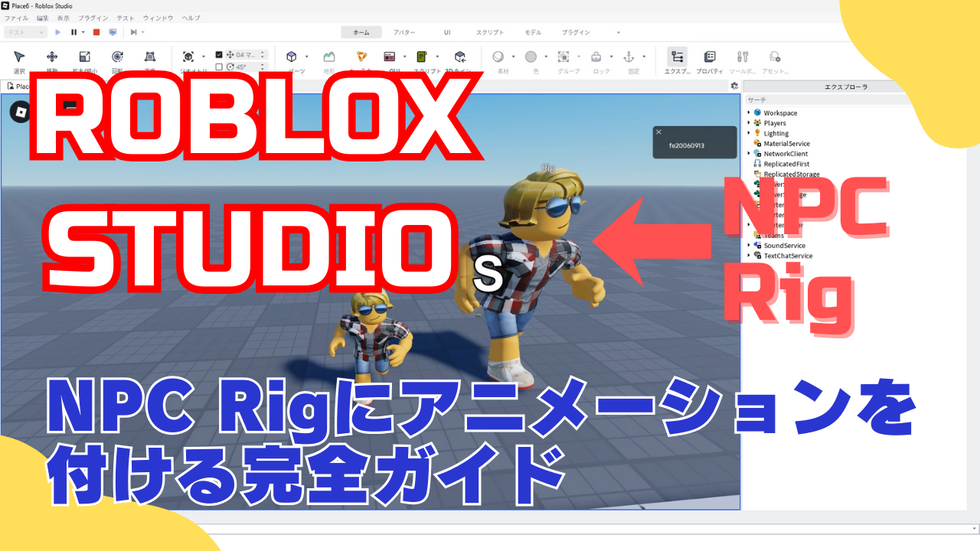Click the Group (グループ) icon

pyautogui.click(x=563, y=57)
